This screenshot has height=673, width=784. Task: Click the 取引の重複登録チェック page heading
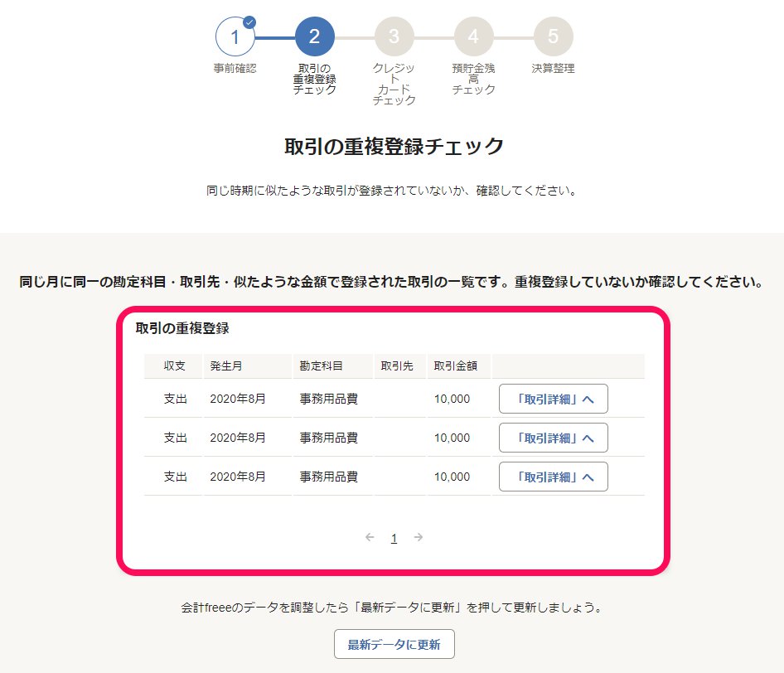coord(394,147)
